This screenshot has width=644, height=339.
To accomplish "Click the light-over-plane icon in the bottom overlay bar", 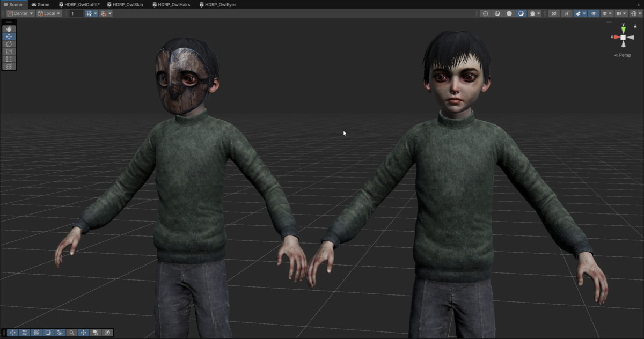I will click(x=60, y=333).
